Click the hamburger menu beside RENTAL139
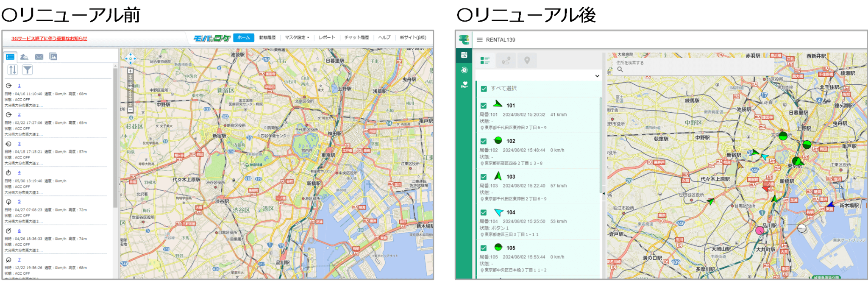Screen dimensions: 868x281 point(480,40)
